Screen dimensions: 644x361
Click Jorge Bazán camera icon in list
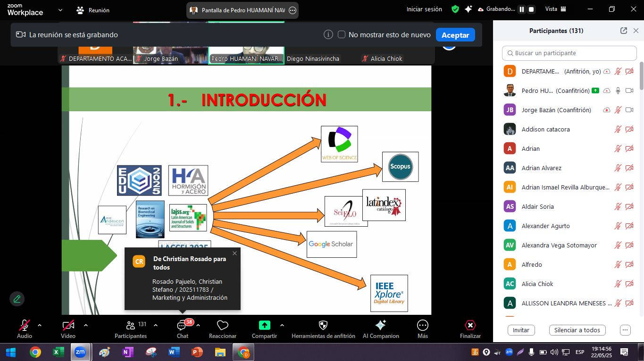629,110
